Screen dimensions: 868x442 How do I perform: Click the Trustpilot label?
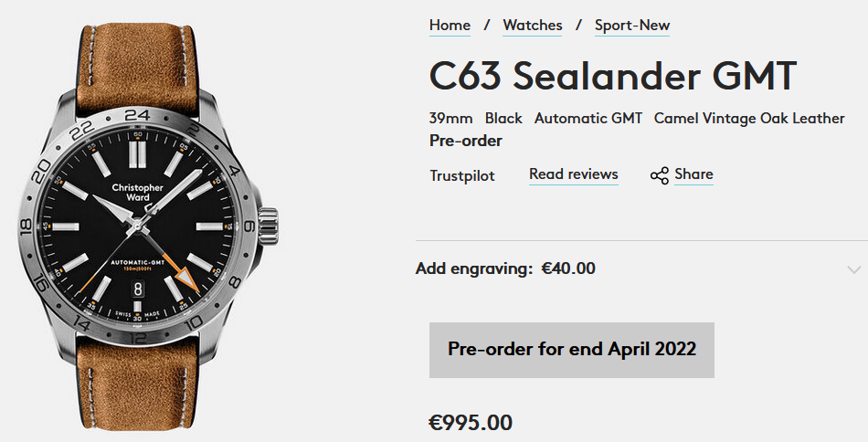[462, 175]
